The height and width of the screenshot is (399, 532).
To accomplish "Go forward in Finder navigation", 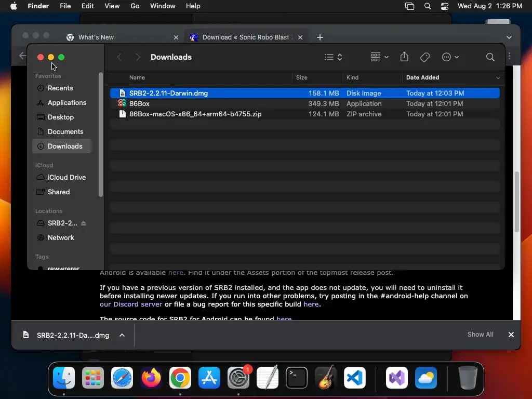I will point(138,57).
